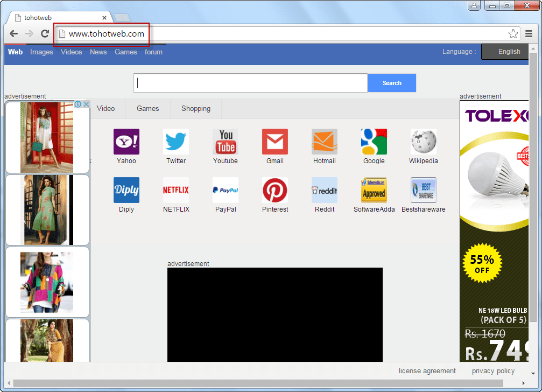Click the green dress ad thumbnail
The width and height of the screenshot is (542, 392).
pyautogui.click(x=47, y=210)
